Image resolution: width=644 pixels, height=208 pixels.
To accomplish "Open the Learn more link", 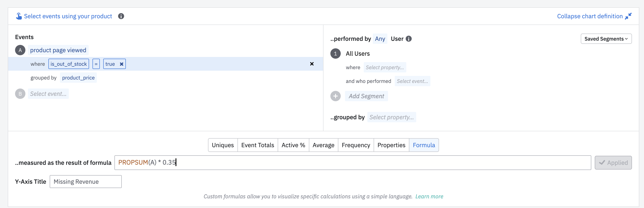I will tap(429, 197).
